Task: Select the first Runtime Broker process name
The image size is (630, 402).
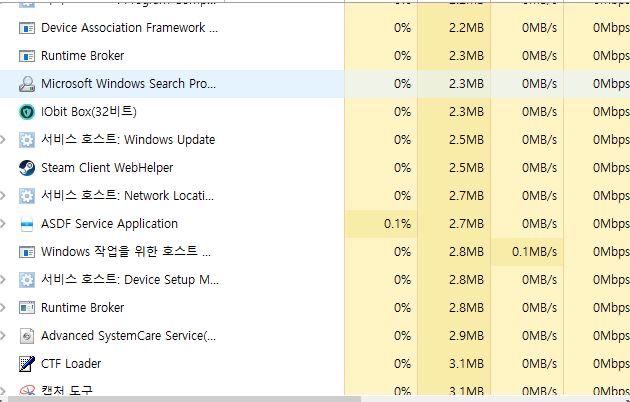Action: [82, 56]
